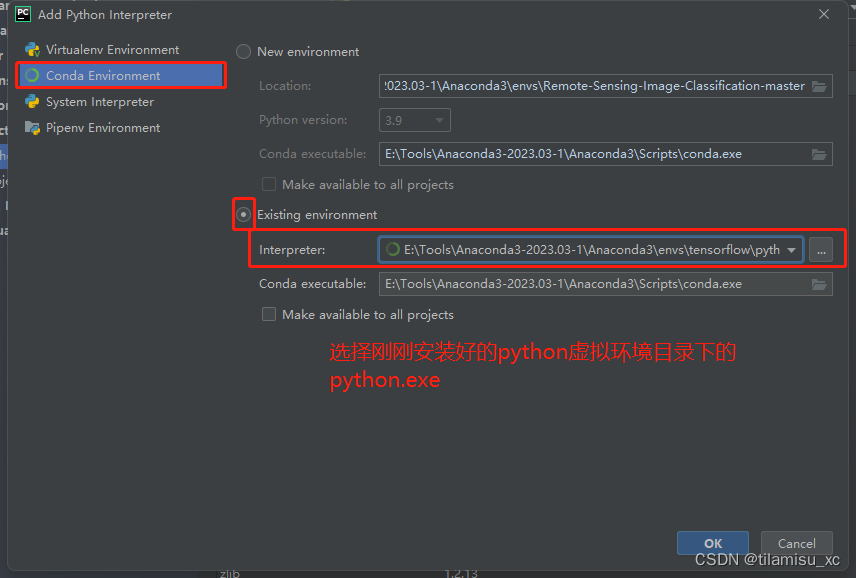Click the green Conda ring icon
The height and width of the screenshot is (578, 856).
tap(32, 75)
